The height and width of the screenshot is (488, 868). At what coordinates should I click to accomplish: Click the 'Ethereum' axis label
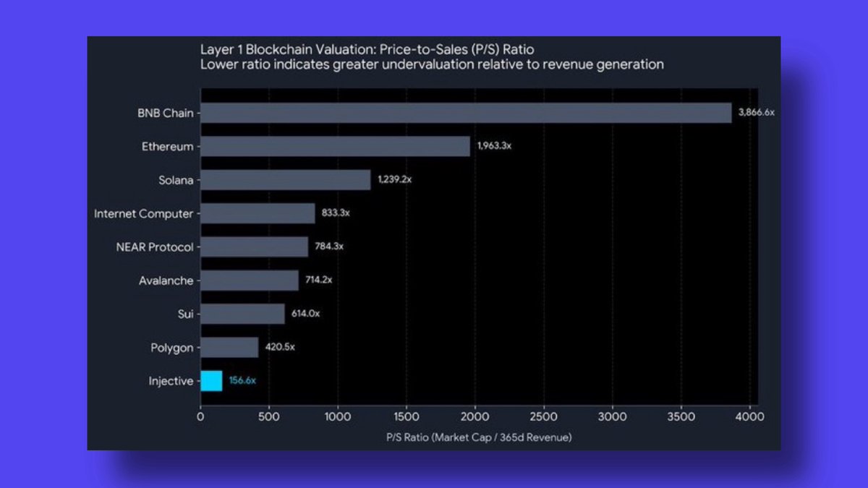(x=168, y=147)
